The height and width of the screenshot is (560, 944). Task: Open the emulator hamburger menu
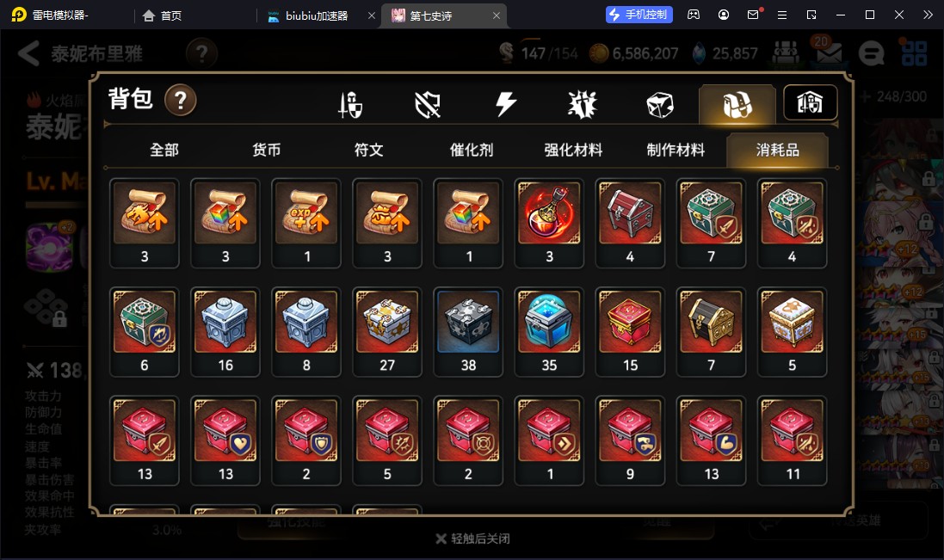point(782,15)
